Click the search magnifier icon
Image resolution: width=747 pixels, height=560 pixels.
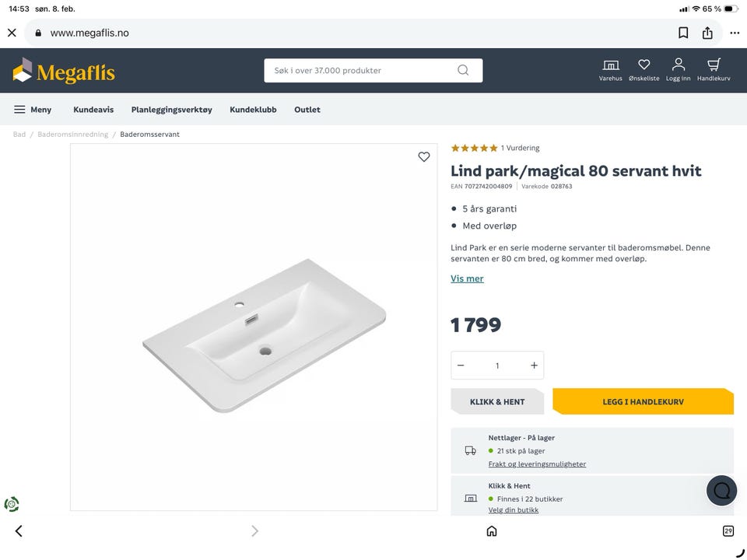click(x=463, y=71)
